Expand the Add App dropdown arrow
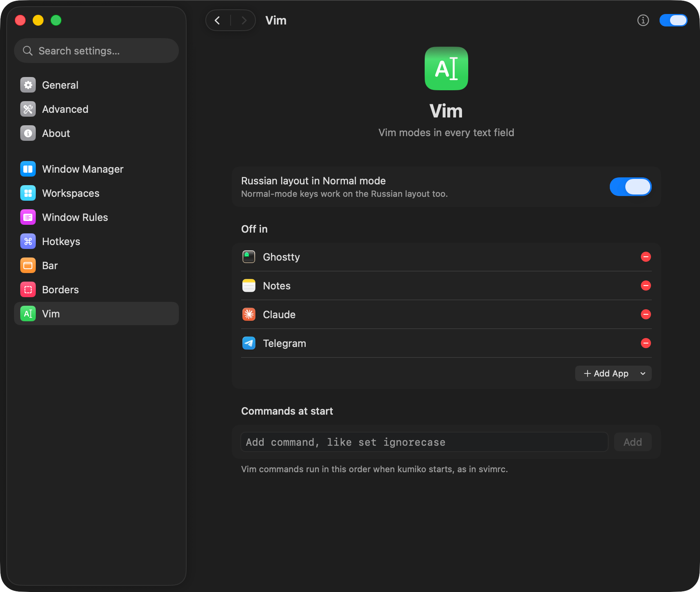Image resolution: width=700 pixels, height=592 pixels. pyautogui.click(x=643, y=374)
